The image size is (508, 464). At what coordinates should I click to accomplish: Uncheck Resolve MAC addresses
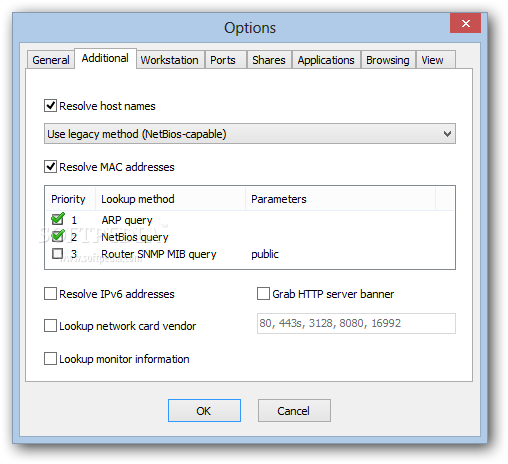(50, 166)
